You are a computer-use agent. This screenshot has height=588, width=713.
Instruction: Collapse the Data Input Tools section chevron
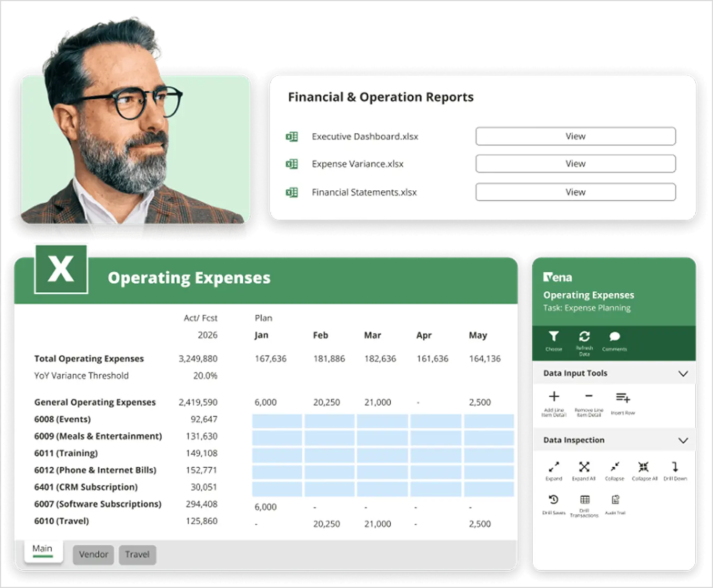pos(683,374)
